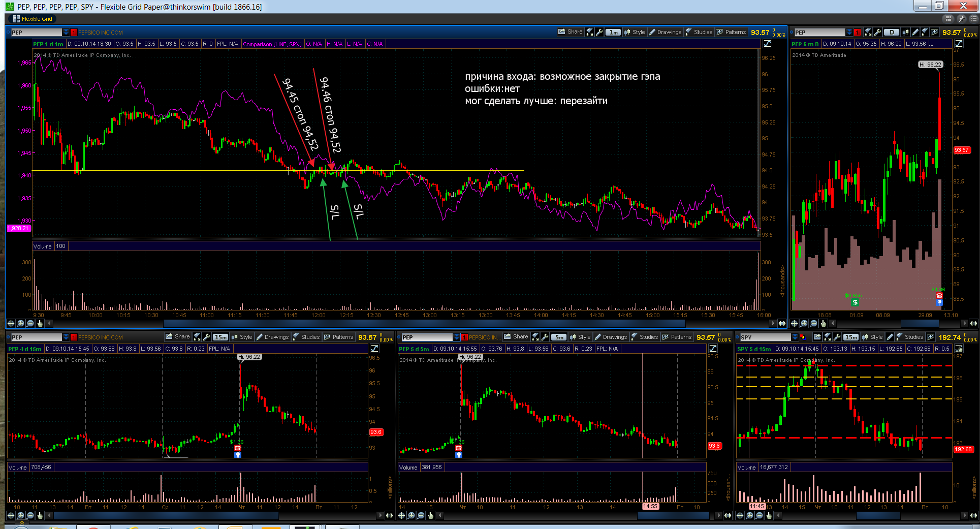Zoom out with magnifier minus below main chart
The height and width of the screenshot is (529, 980).
pos(30,323)
